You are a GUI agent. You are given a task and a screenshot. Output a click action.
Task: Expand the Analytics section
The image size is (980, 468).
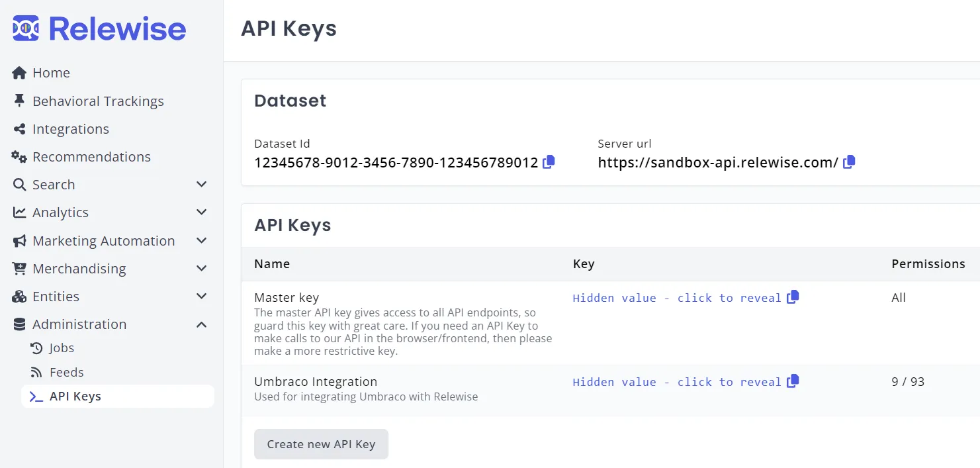tap(202, 212)
